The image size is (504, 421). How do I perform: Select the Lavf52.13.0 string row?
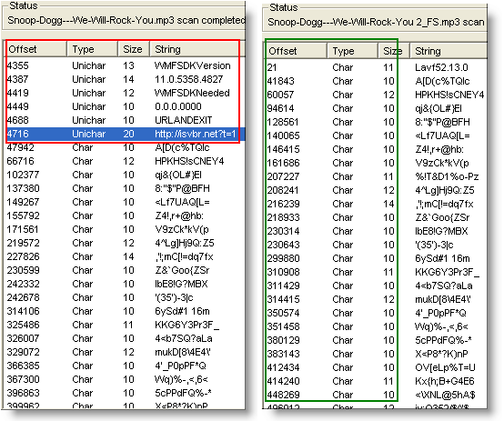pyautogui.click(x=376, y=67)
